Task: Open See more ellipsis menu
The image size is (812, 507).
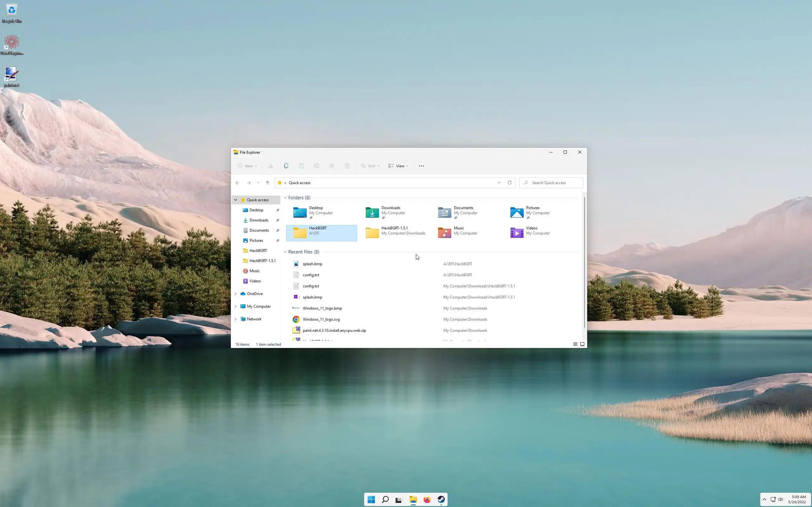Action: pos(422,166)
